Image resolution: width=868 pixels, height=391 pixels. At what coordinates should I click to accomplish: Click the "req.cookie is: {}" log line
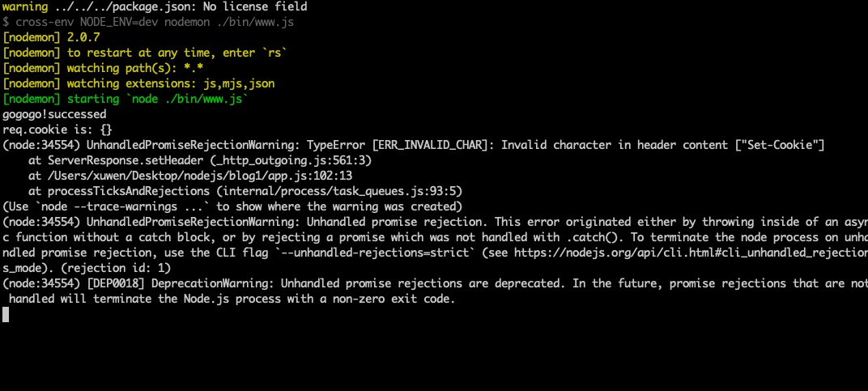tap(57, 130)
